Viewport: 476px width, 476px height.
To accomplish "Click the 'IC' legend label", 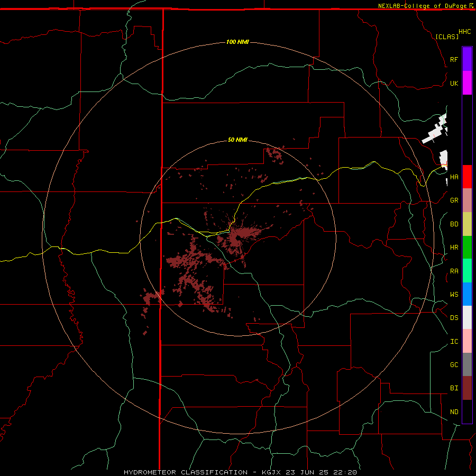I will click(454, 342).
